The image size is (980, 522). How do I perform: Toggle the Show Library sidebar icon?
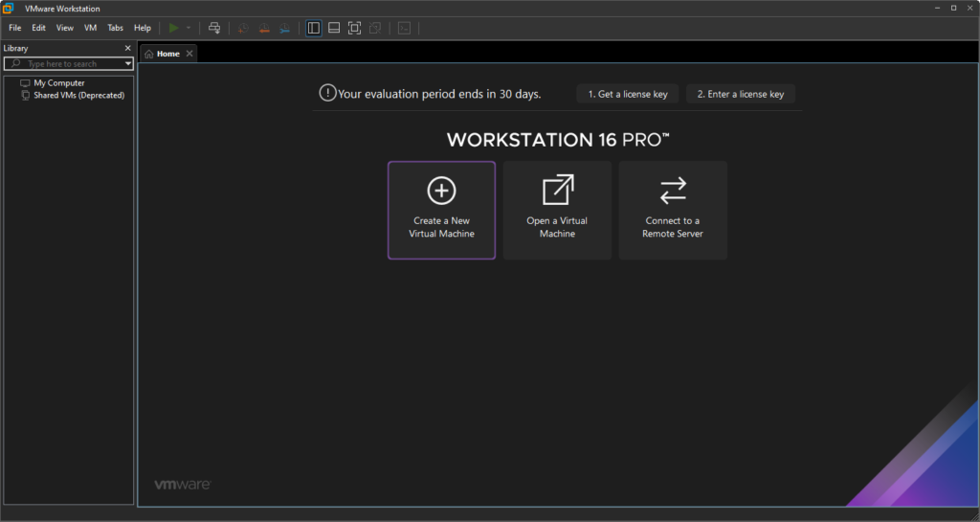click(314, 28)
